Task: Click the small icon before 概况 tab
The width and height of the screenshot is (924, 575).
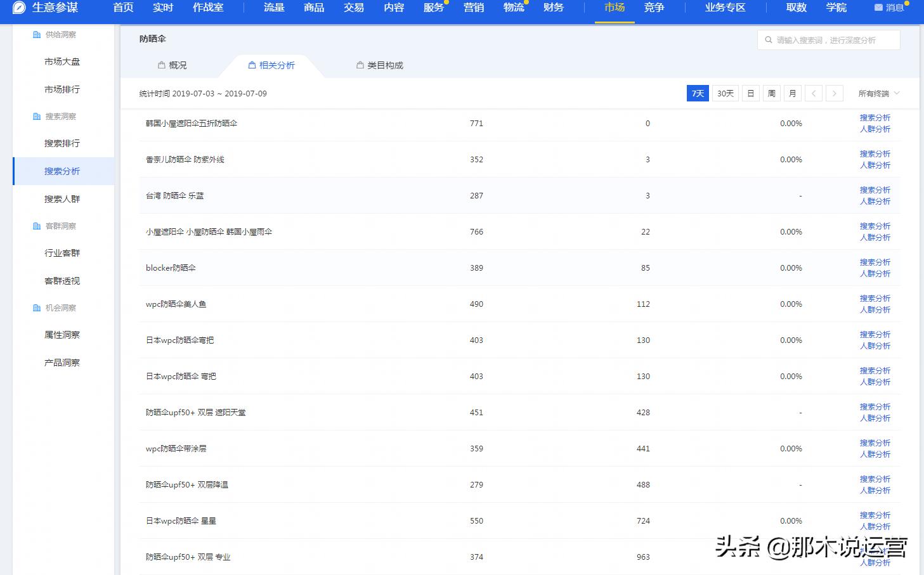Action: (x=160, y=64)
